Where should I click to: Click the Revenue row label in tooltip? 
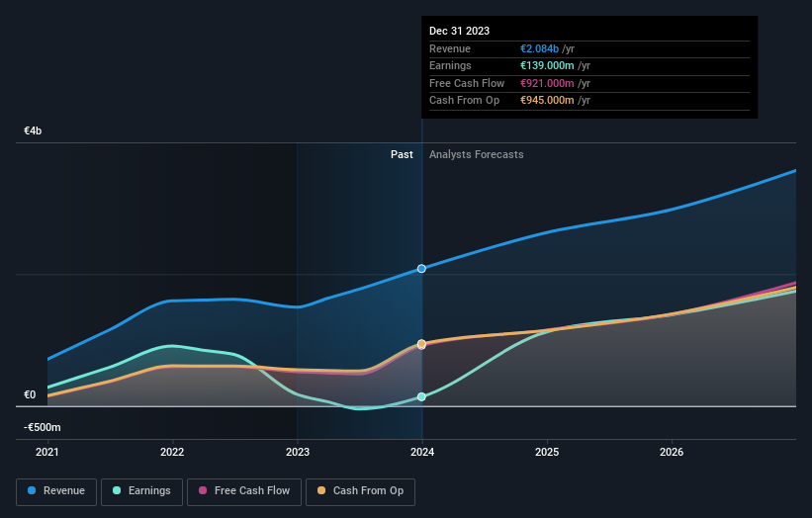(x=450, y=48)
